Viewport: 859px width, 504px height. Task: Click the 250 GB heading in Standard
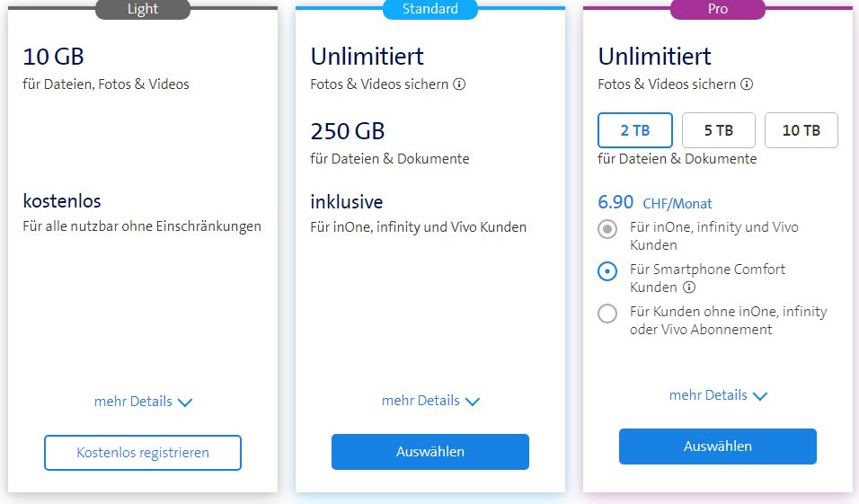[348, 131]
